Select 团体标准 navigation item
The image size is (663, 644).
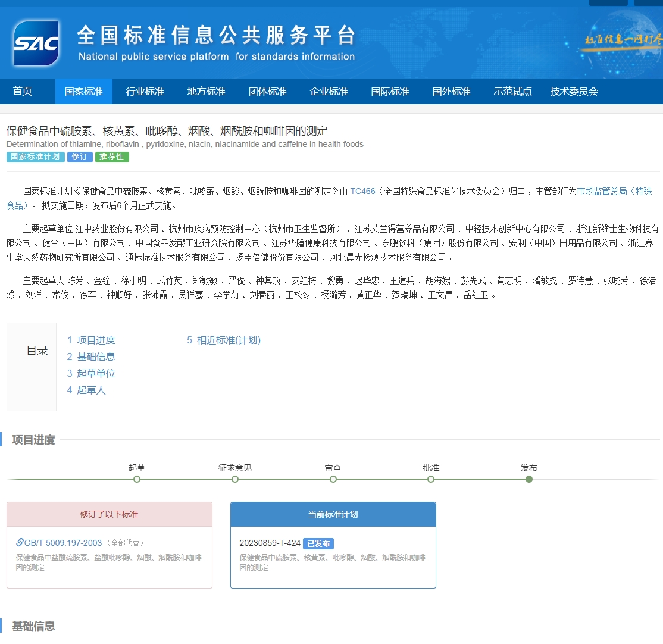[267, 92]
